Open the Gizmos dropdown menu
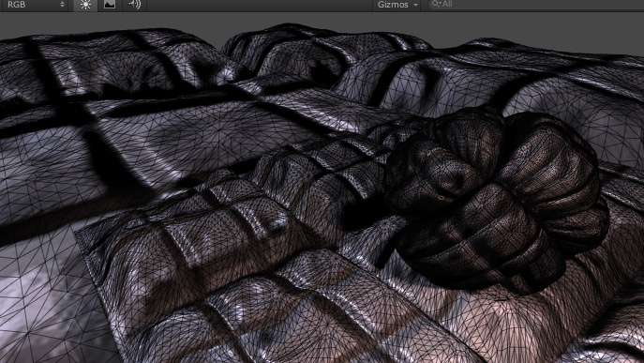 (397, 5)
